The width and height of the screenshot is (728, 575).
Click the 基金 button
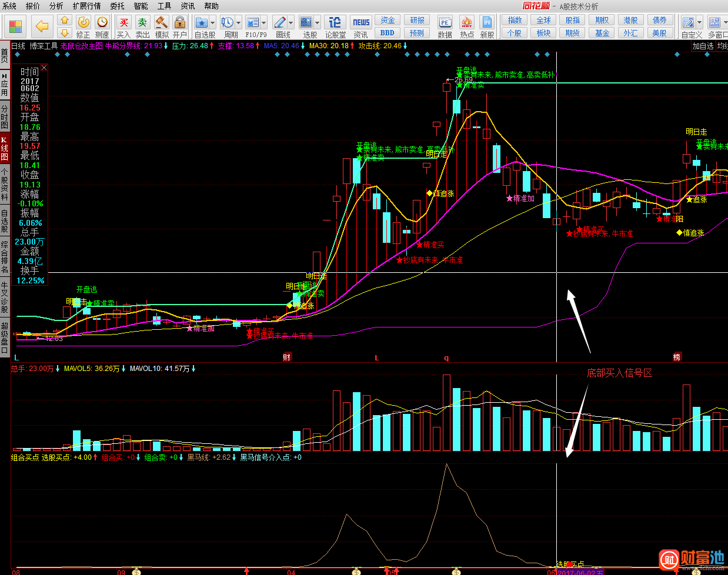[602, 33]
